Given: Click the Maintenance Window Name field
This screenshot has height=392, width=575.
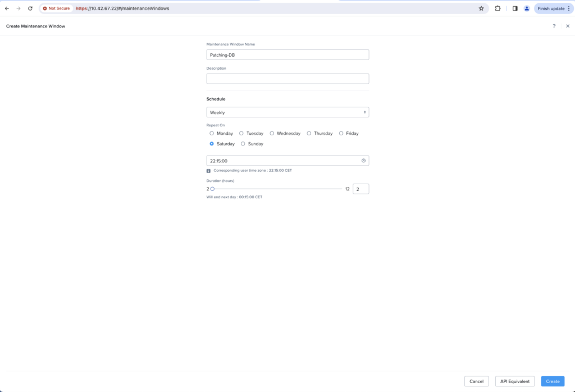Looking at the screenshot, I should [x=287, y=54].
